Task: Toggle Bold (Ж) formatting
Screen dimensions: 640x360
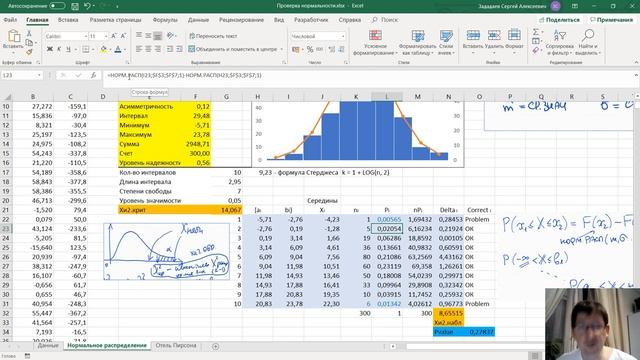Action: (50, 49)
